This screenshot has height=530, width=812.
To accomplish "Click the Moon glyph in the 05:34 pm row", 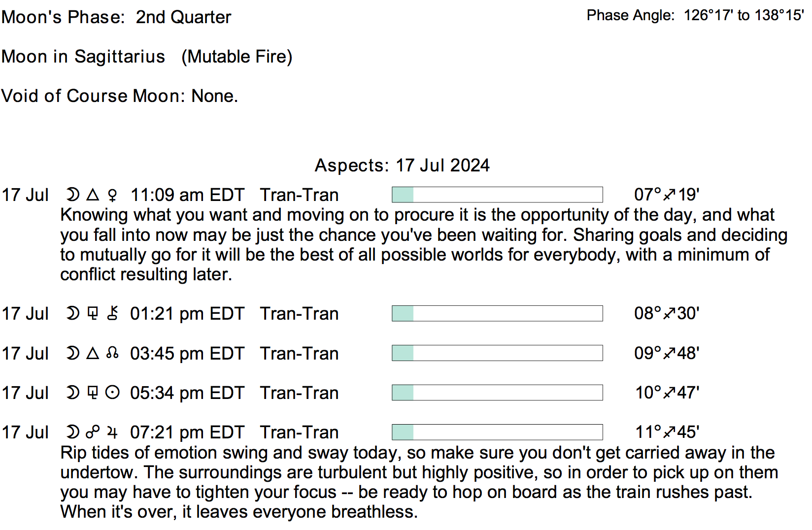I will 73,393.
